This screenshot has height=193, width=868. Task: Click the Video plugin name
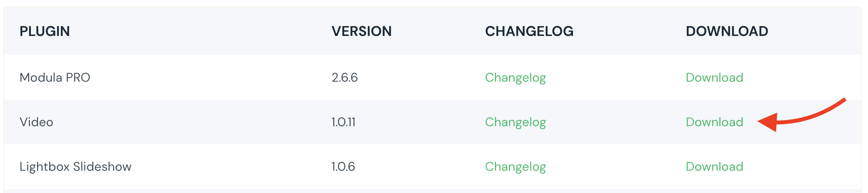[36, 122]
